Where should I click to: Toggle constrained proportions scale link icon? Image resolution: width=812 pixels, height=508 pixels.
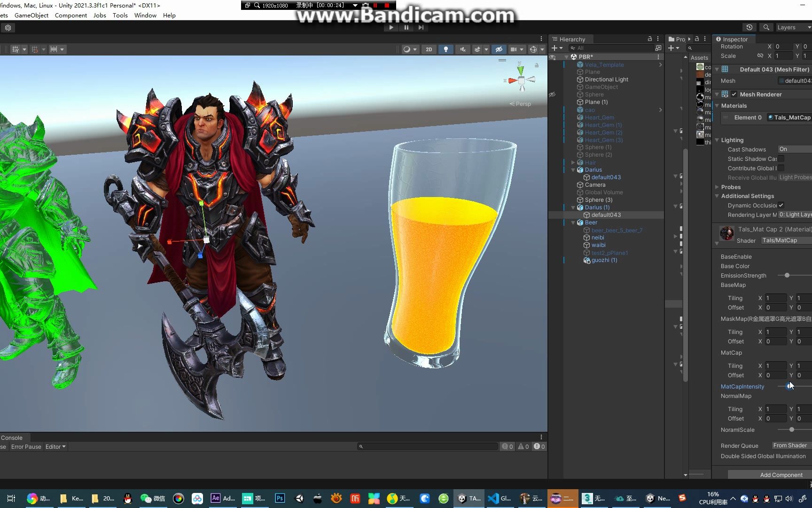[x=760, y=56]
